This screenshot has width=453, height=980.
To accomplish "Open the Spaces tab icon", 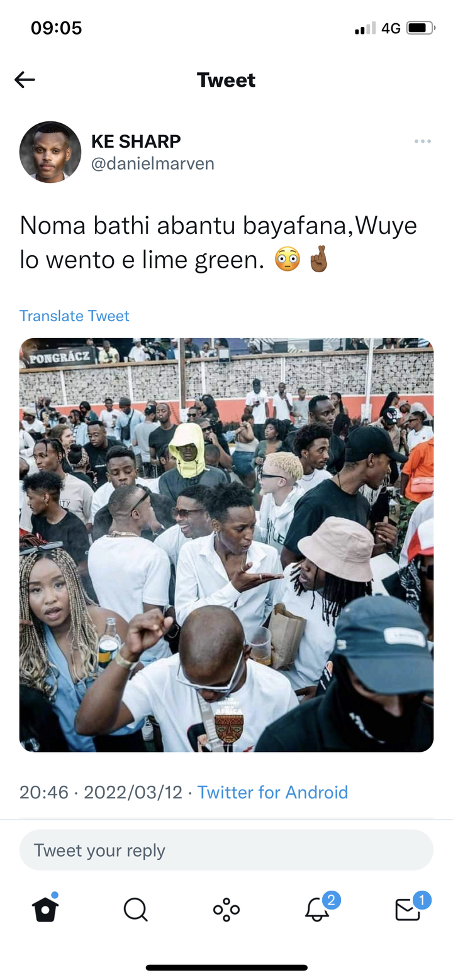I will click(x=226, y=909).
